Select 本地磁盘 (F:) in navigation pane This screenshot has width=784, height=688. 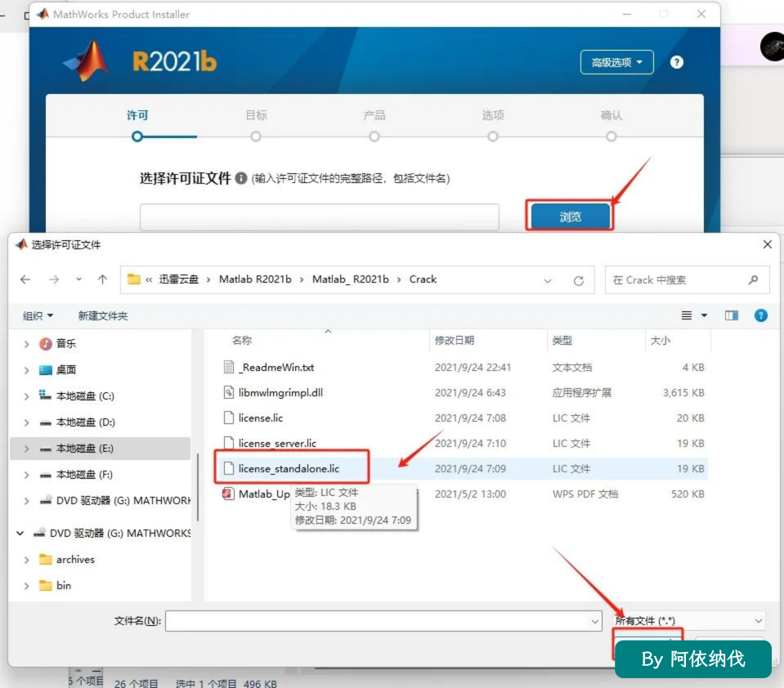click(84, 475)
